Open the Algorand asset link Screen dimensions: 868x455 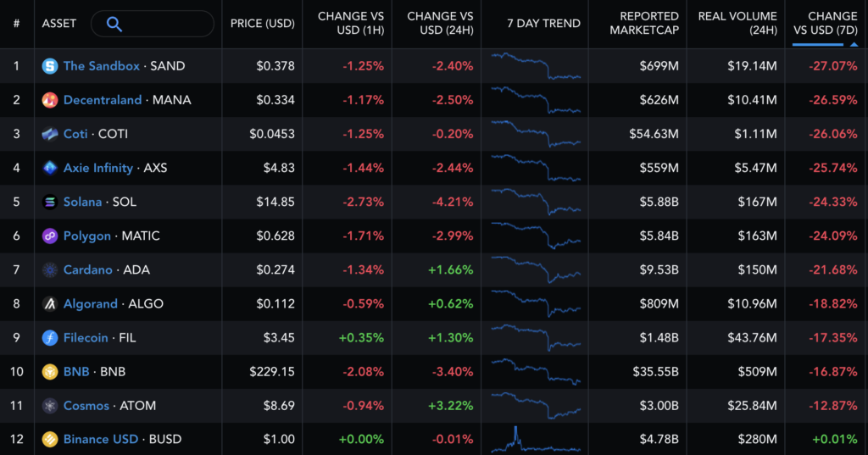[x=90, y=304]
